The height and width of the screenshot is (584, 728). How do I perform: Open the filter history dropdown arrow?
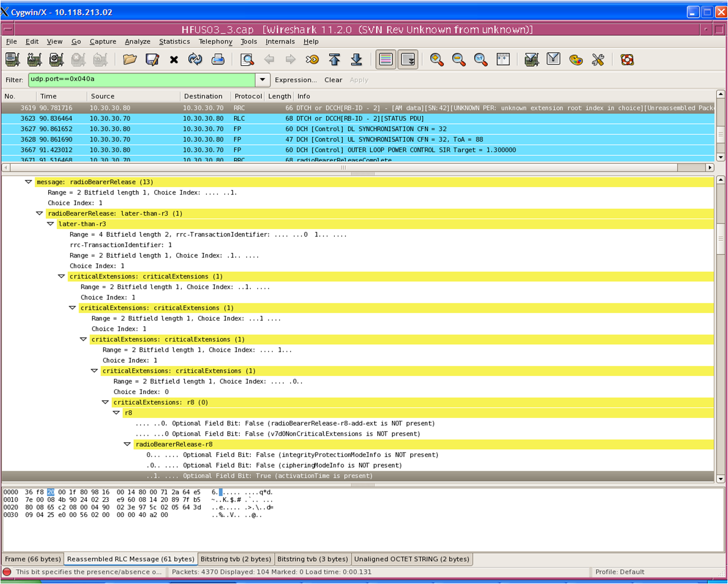(x=263, y=80)
